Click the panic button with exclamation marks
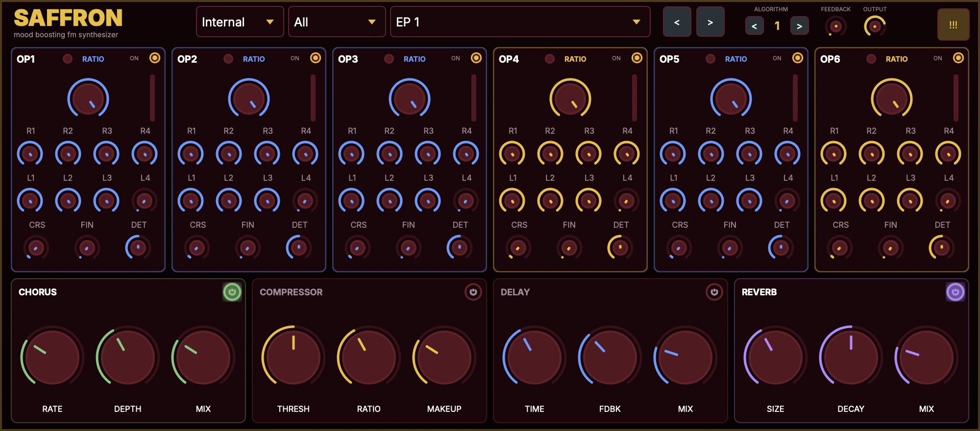Image resolution: width=980 pixels, height=431 pixels. coord(953,24)
